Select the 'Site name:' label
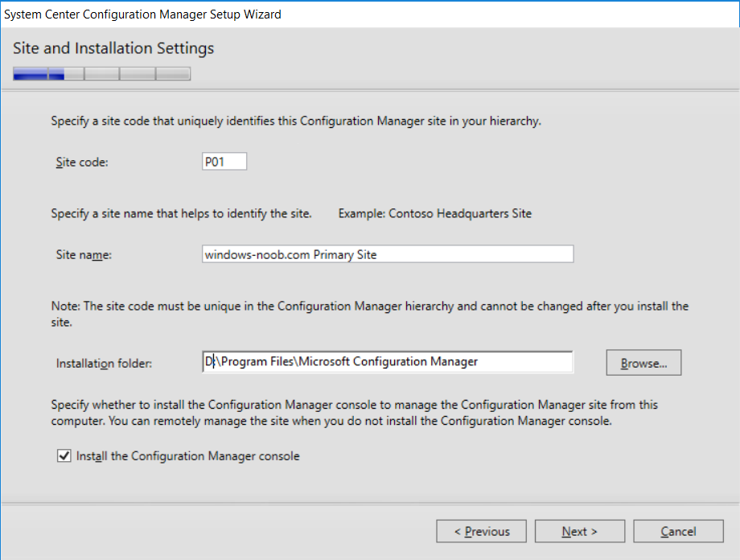Image resolution: width=740 pixels, height=560 pixels. tap(84, 255)
